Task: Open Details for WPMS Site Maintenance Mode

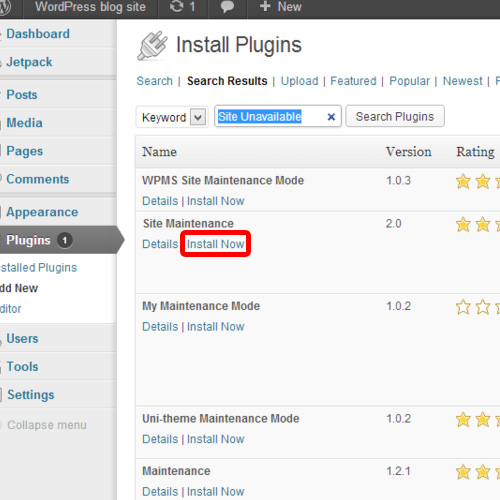Action: click(x=160, y=201)
